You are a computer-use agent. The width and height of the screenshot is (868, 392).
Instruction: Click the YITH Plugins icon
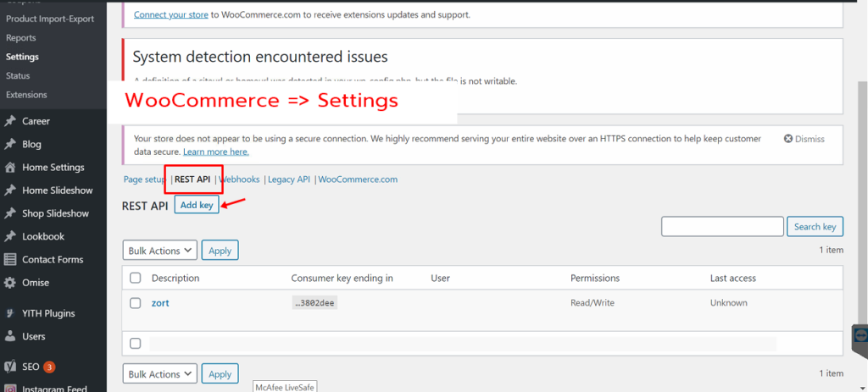click(10, 313)
